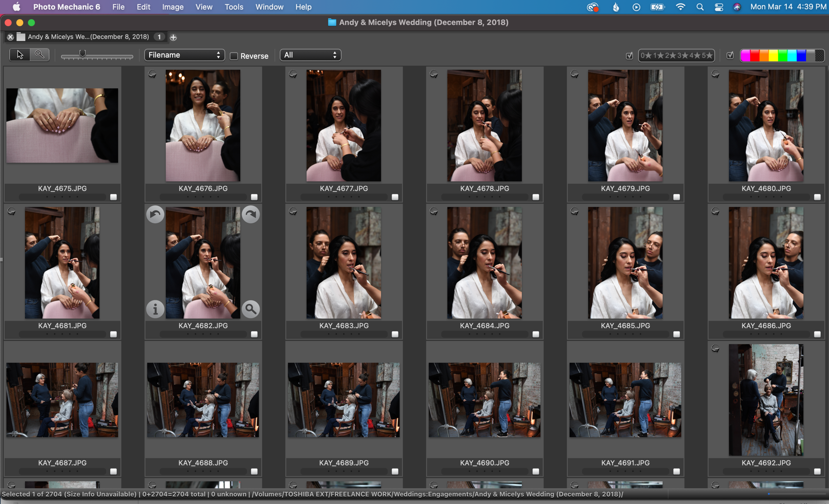The width and height of the screenshot is (829, 504).
Task: Toggle the star rating filter checkbox
Action: 629,56
